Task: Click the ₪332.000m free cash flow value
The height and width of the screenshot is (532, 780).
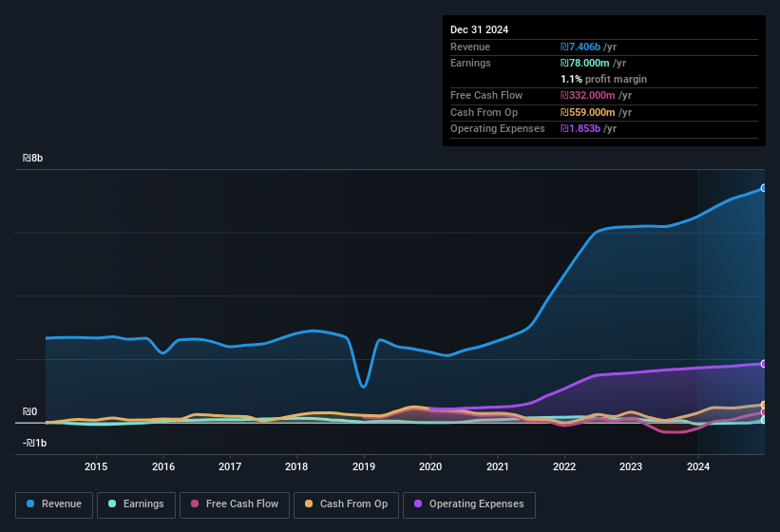Action: click(587, 95)
